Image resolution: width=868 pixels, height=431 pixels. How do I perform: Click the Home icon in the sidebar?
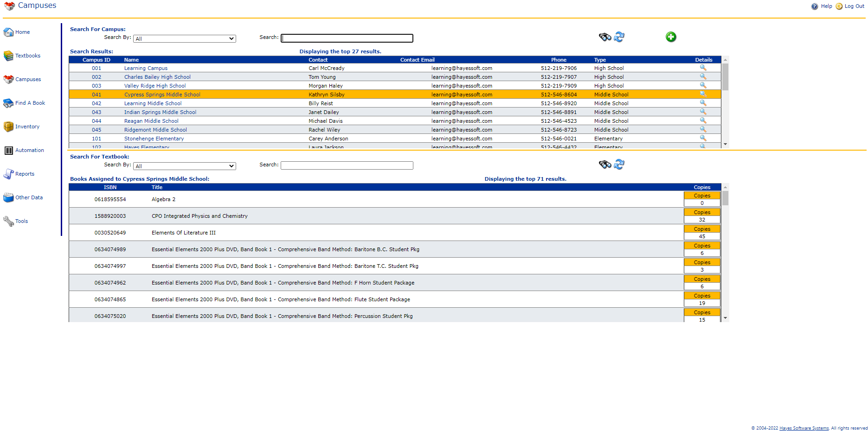tap(8, 32)
